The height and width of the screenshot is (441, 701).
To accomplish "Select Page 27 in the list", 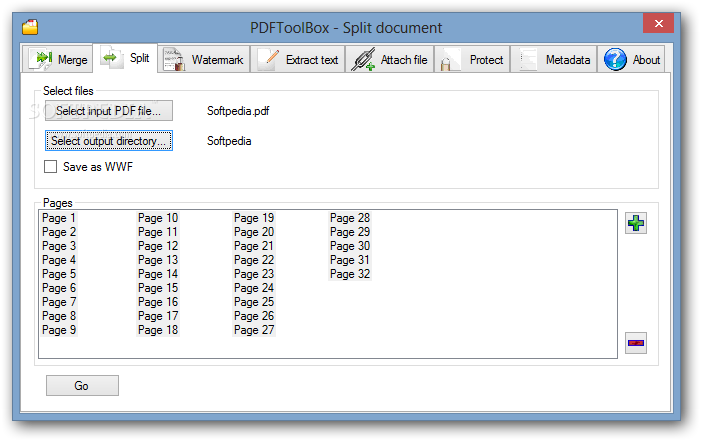I will tap(254, 330).
